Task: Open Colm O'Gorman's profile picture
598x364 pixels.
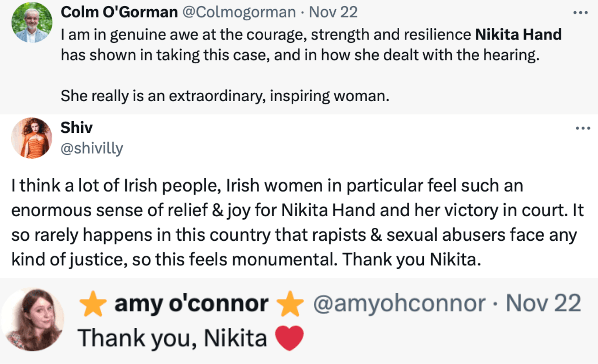Action: (32, 22)
